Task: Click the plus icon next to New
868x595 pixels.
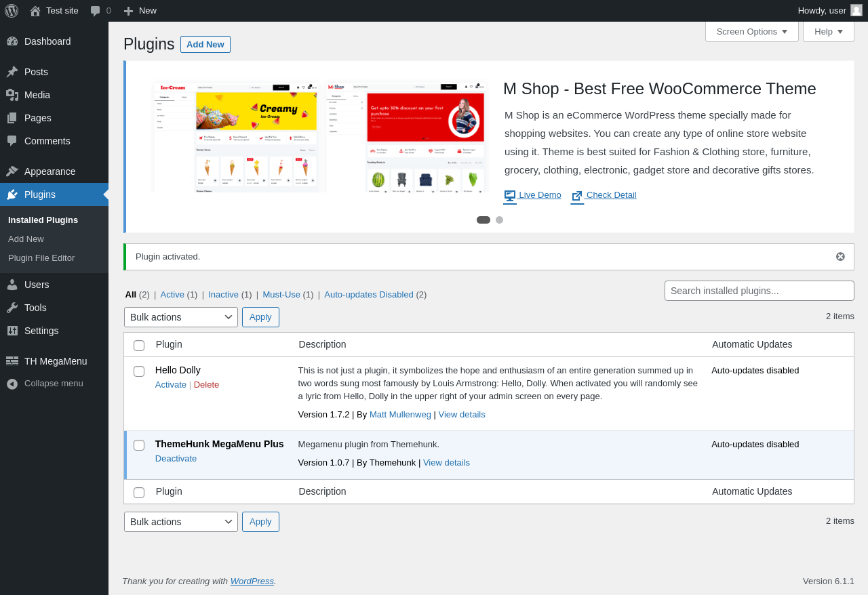Action: (x=128, y=11)
